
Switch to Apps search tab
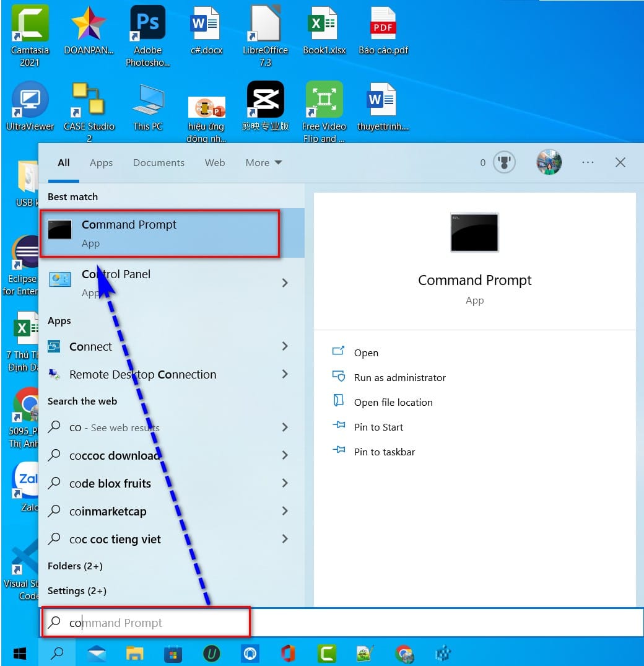tap(101, 163)
